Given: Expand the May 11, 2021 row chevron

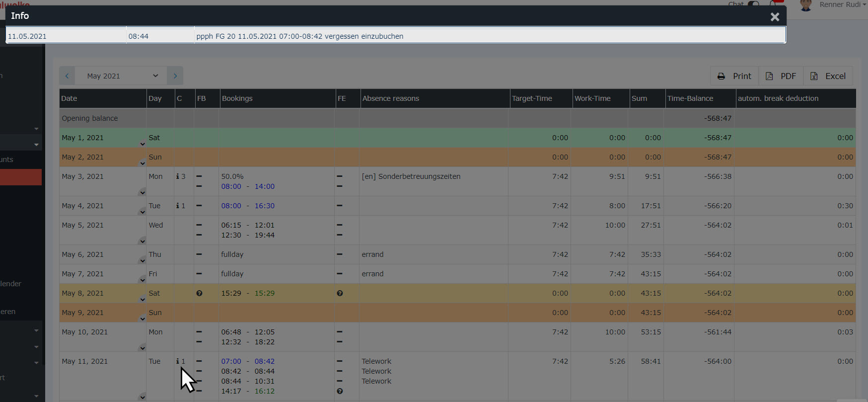Looking at the screenshot, I should pyautogui.click(x=142, y=397).
